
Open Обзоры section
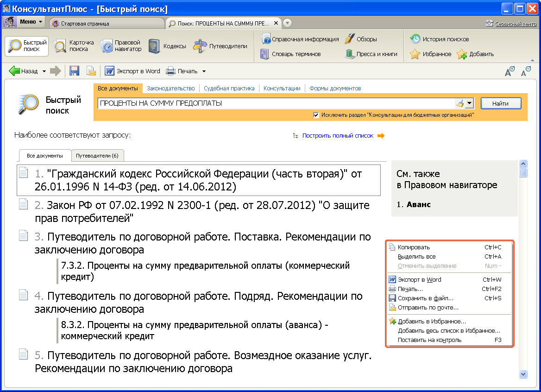pyautogui.click(x=361, y=39)
